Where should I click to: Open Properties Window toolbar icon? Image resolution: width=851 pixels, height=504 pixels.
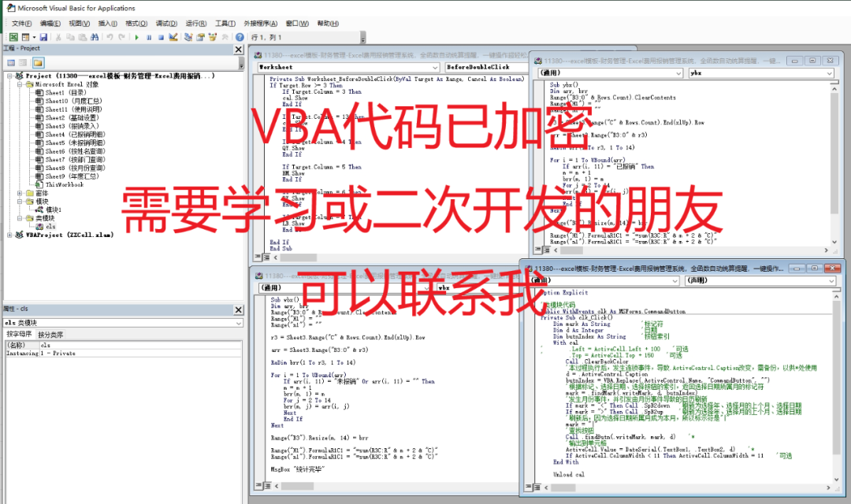[200, 38]
